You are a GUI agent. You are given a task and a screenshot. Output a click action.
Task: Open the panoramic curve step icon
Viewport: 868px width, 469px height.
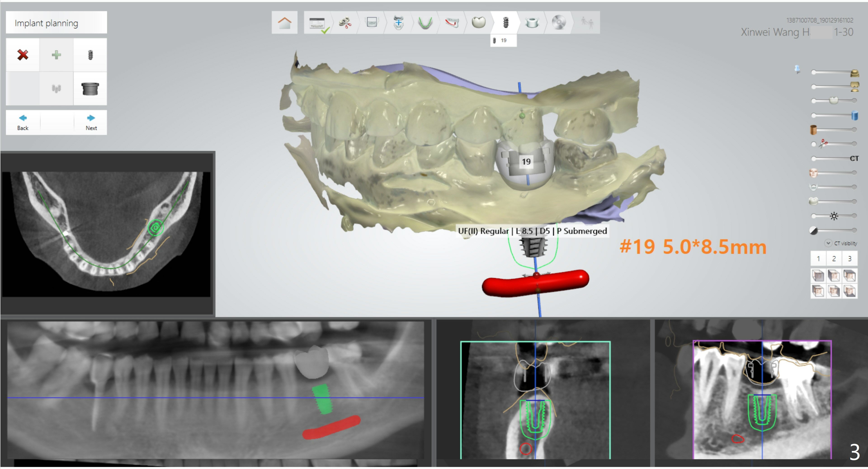[x=425, y=23]
